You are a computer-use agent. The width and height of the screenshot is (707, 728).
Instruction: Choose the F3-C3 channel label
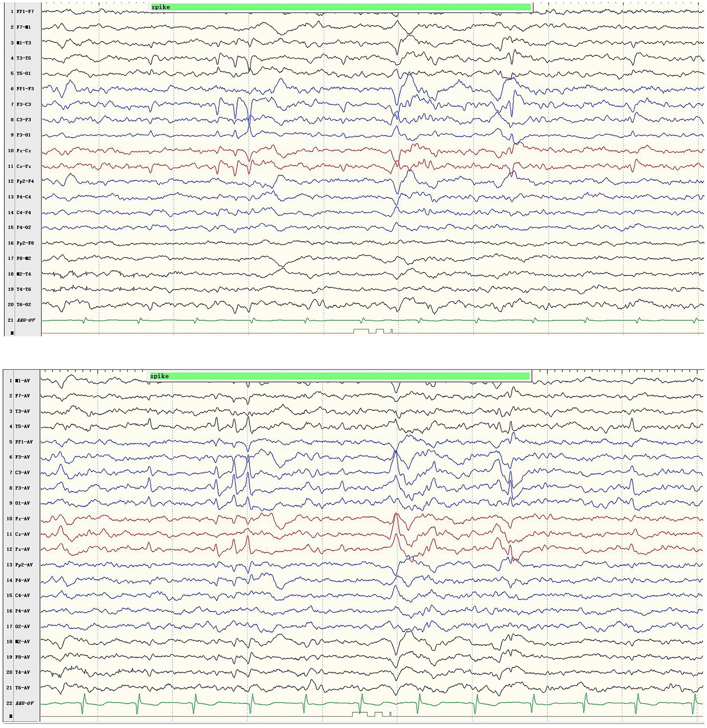[24, 104]
